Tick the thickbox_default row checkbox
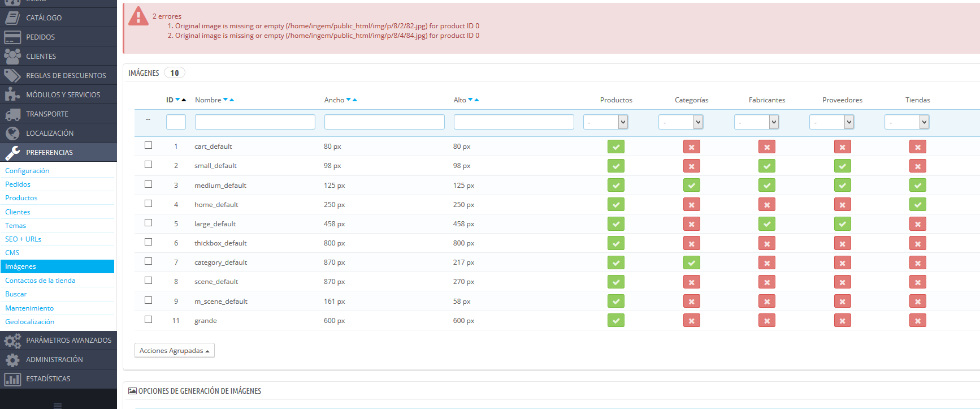Screen dimensions: 980x409 149,242
